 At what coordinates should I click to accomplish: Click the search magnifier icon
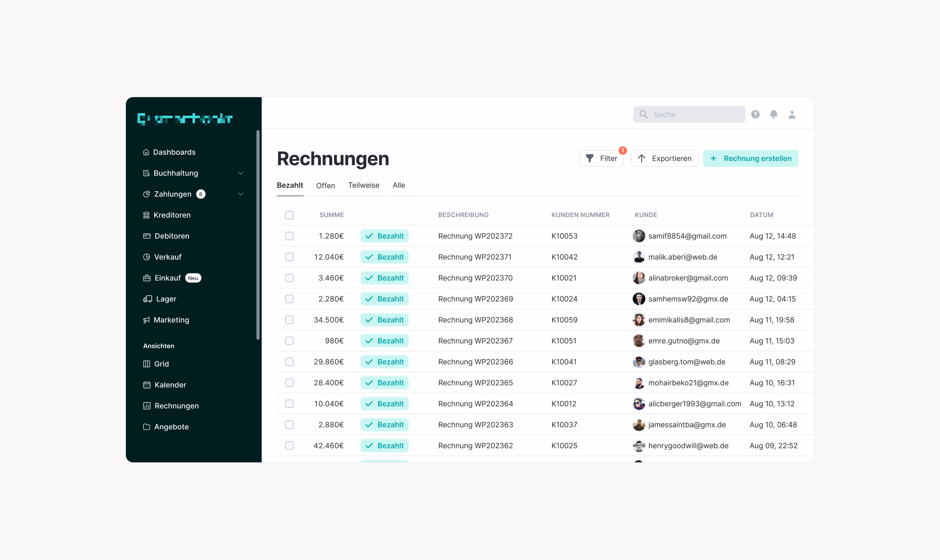[643, 114]
